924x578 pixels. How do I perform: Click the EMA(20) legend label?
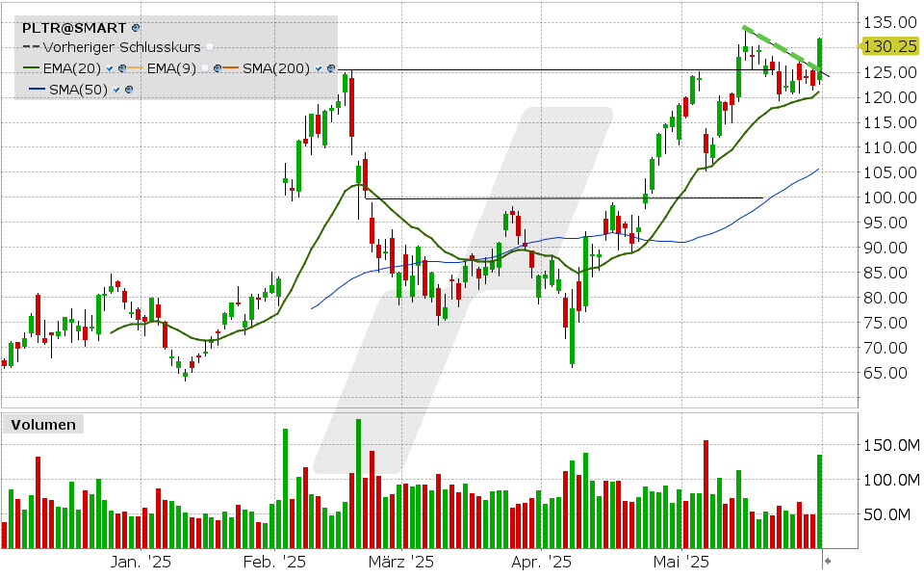click(72, 68)
